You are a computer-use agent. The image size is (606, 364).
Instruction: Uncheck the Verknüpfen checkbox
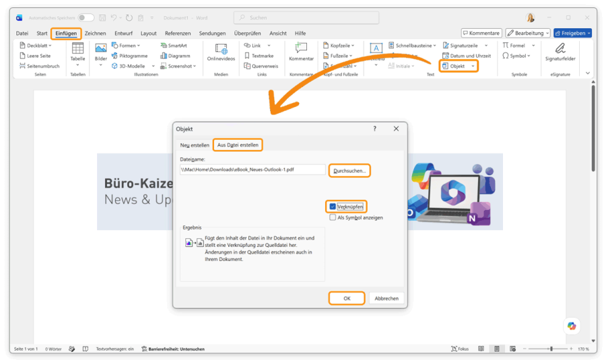pyautogui.click(x=333, y=207)
